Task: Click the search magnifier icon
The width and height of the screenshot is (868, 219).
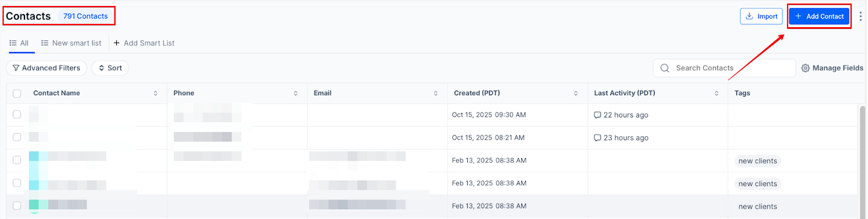Action: (665, 68)
